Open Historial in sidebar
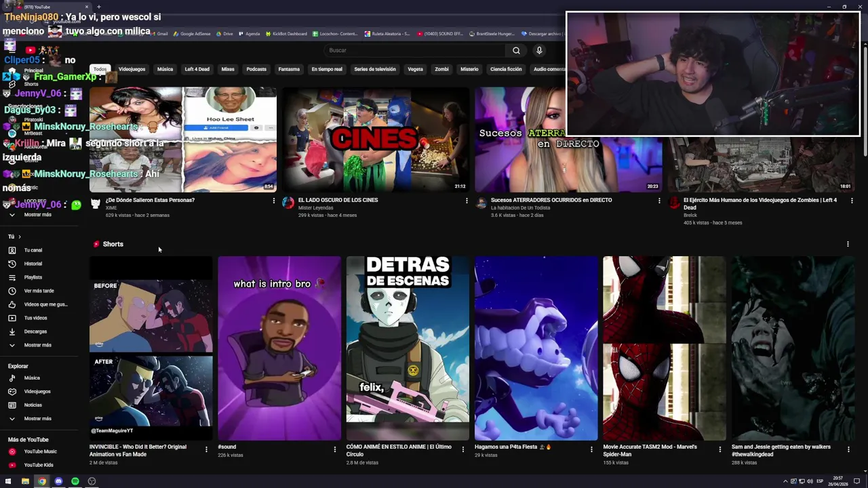 click(x=33, y=264)
